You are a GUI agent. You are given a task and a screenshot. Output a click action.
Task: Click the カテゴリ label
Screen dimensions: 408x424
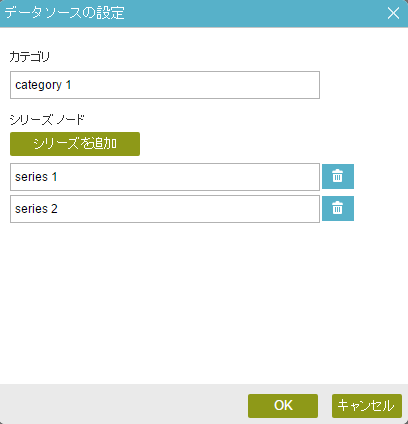click(30, 57)
